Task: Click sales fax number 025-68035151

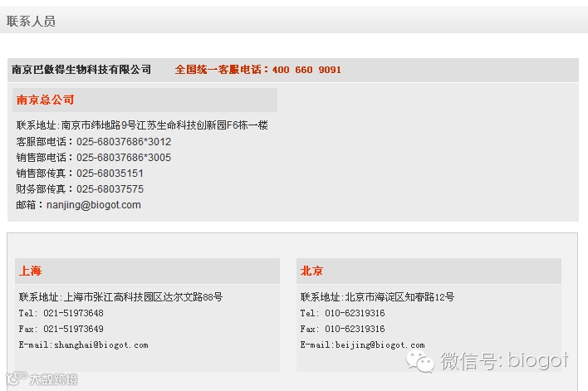Action: [x=110, y=174]
